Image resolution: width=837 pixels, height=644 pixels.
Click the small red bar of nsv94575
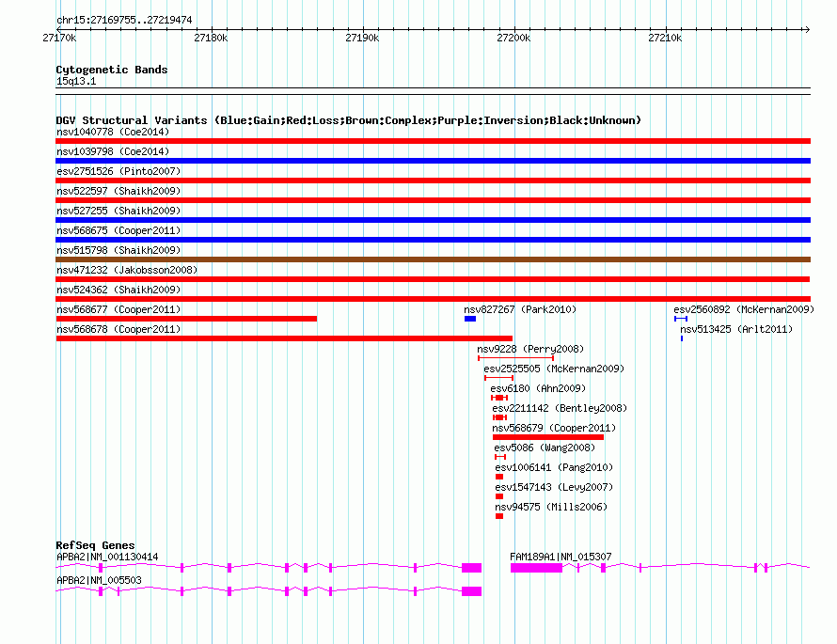(499, 516)
